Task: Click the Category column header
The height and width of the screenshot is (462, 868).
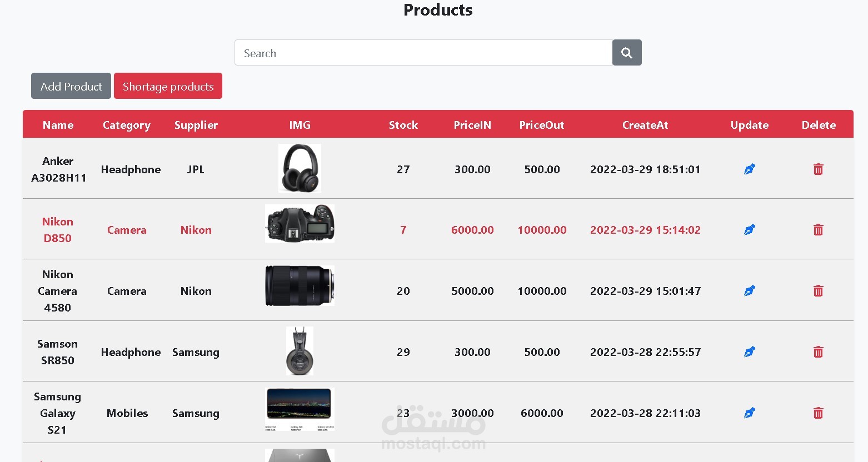Action: [x=127, y=125]
